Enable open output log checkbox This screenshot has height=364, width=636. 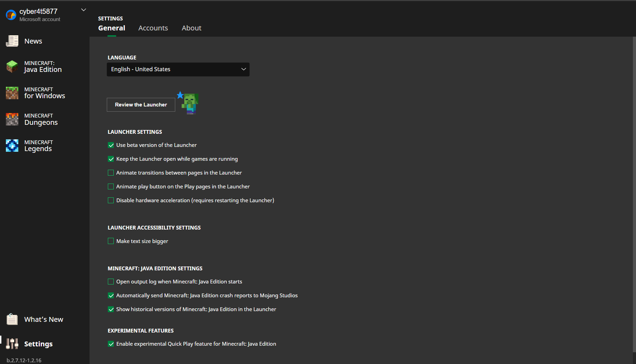click(x=111, y=282)
